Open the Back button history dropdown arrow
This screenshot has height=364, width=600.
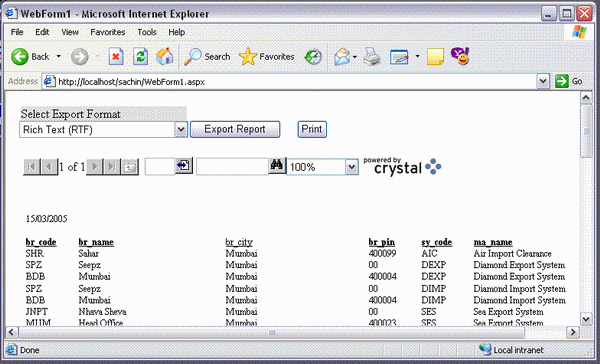(x=59, y=57)
